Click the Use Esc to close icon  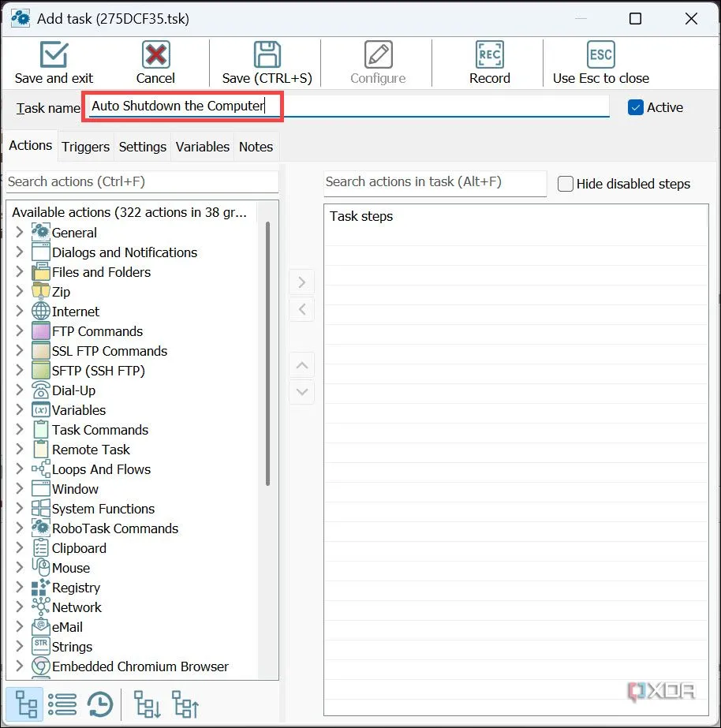(x=601, y=54)
